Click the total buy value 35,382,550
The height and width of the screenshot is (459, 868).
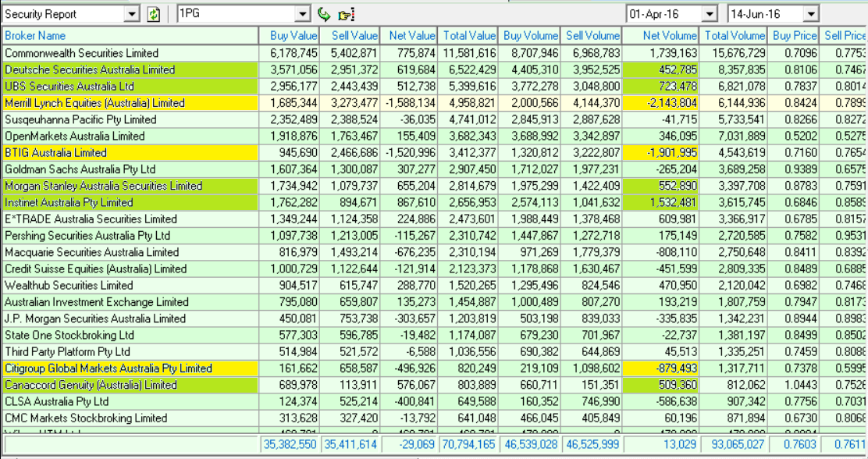[x=289, y=444]
